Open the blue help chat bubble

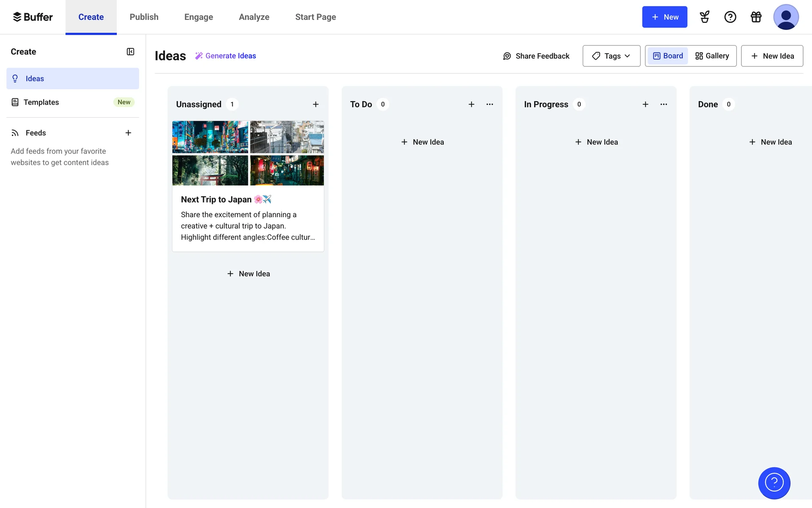click(x=774, y=483)
